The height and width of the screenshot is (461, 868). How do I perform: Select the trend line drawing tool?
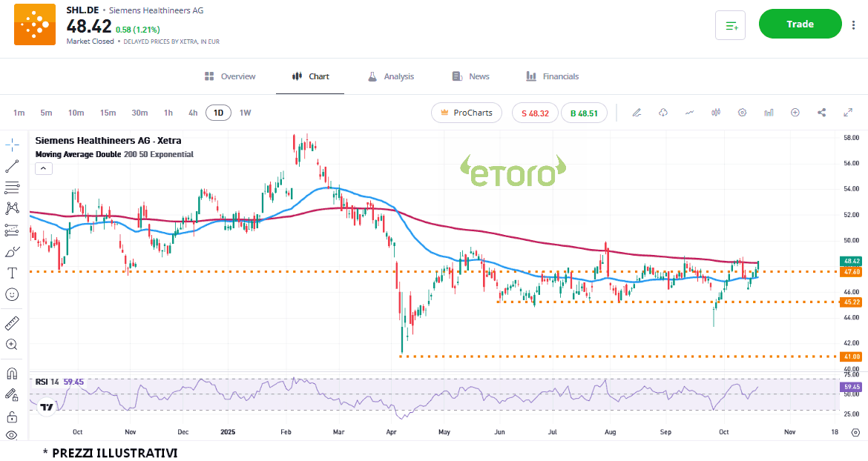pyautogui.click(x=13, y=167)
